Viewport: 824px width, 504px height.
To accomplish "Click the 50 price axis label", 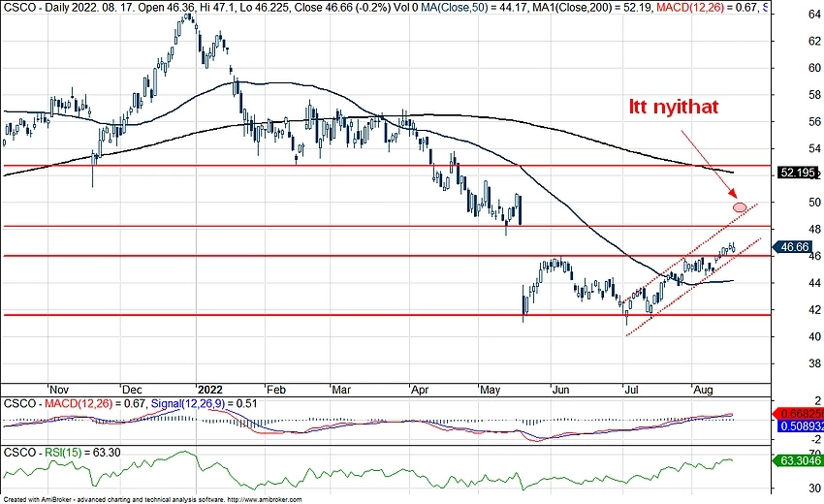I will pyautogui.click(x=814, y=203).
